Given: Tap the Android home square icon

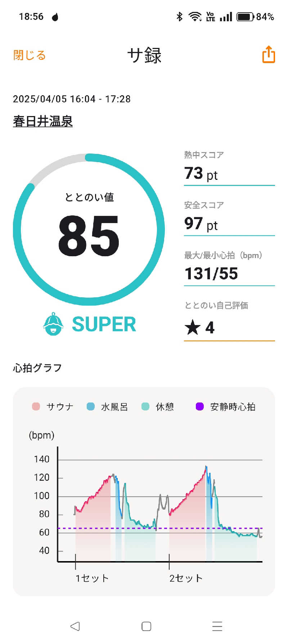Looking at the screenshot, I should pos(146,626).
